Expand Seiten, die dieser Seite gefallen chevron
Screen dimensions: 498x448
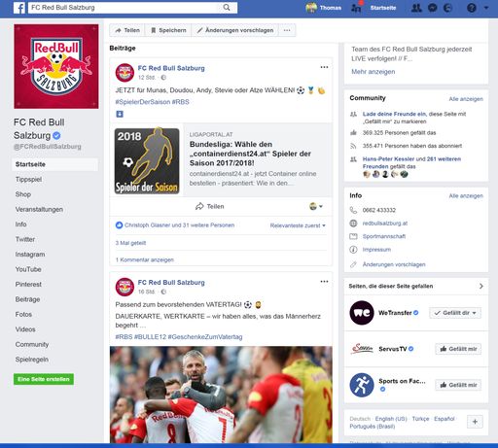[x=481, y=286]
